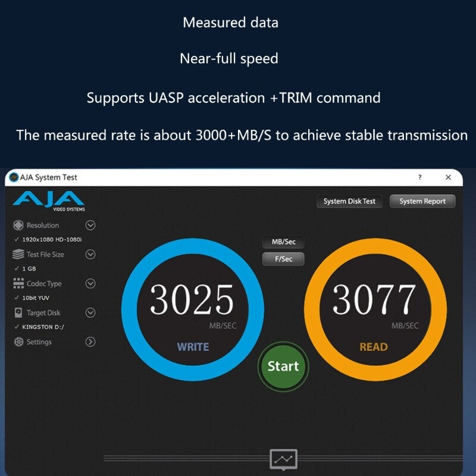Expand the Codec Type dropdown arrow
The height and width of the screenshot is (476, 476).
tap(90, 284)
